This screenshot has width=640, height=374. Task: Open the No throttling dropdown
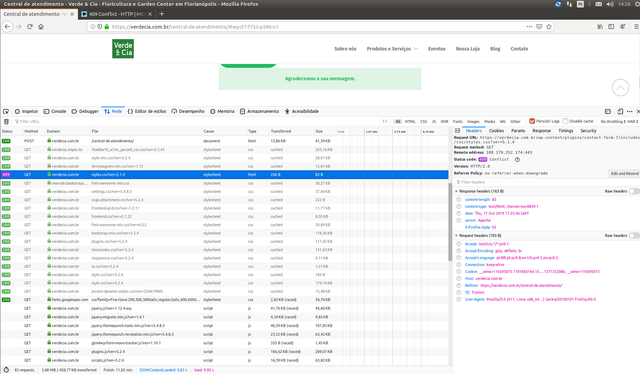613,122
